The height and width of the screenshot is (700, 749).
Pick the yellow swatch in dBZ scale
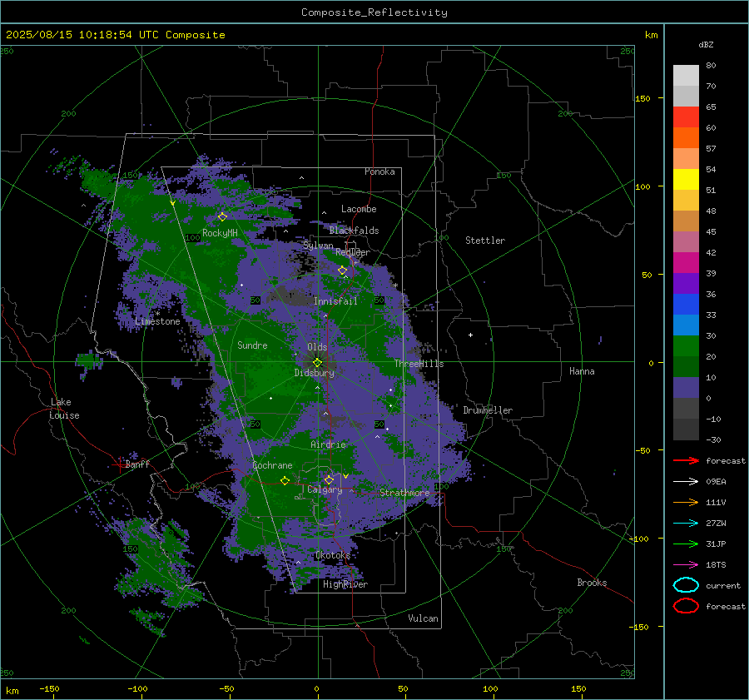pos(686,180)
